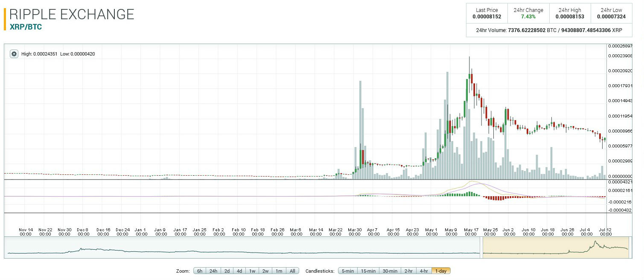Viewport: 644px width, 280px height.
Task: Click the 24hr High value 0.00008153
Action: tap(570, 17)
